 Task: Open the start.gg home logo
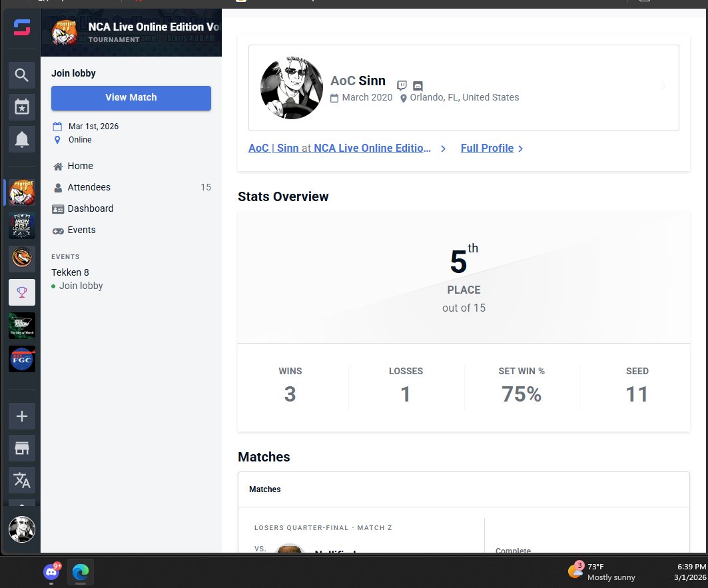pyautogui.click(x=22, y=27)
